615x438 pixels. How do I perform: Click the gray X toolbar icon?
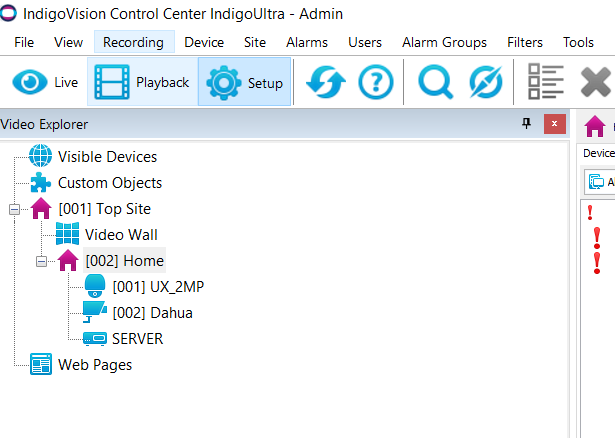tap(597, 82)
